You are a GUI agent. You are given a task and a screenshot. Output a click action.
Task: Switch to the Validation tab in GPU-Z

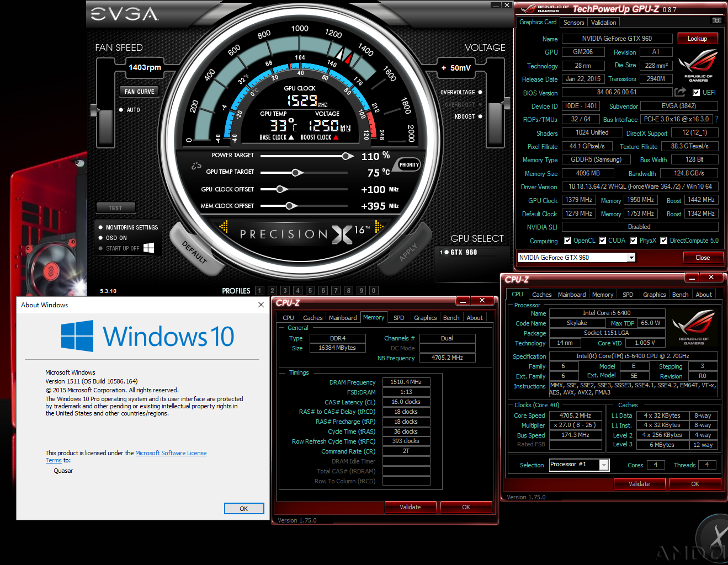point(603,23)
